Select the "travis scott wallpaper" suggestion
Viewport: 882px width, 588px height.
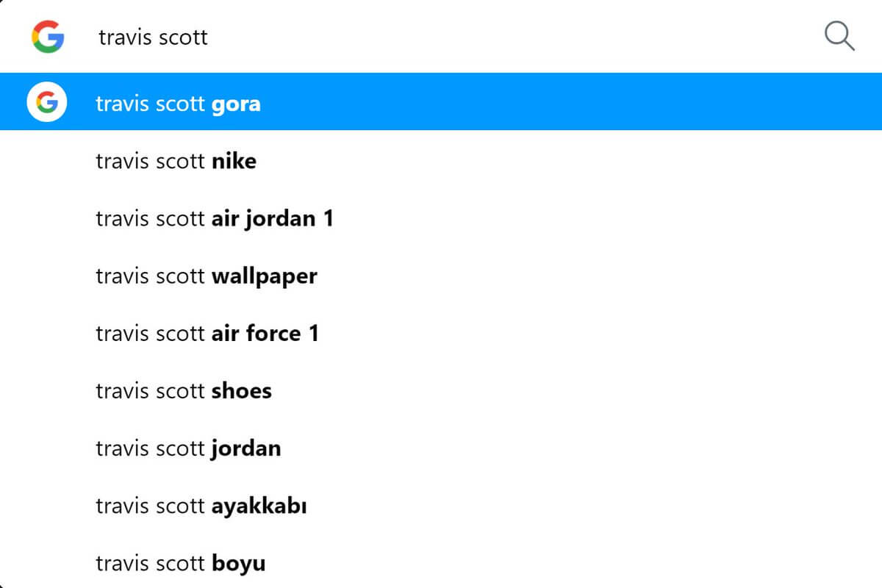point(206,276)
